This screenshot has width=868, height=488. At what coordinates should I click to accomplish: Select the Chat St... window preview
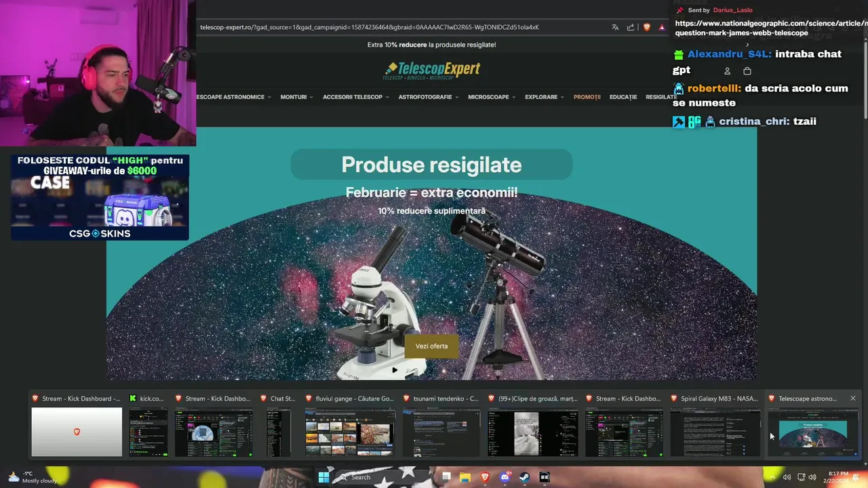tap(279, 424)
